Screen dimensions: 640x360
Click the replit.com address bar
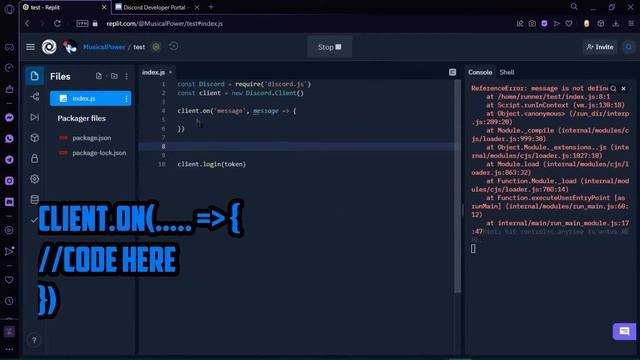coord(164,24)
